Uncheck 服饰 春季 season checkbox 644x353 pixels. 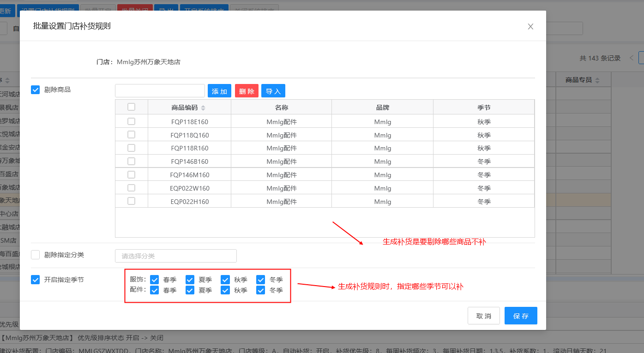coord(155,280)
